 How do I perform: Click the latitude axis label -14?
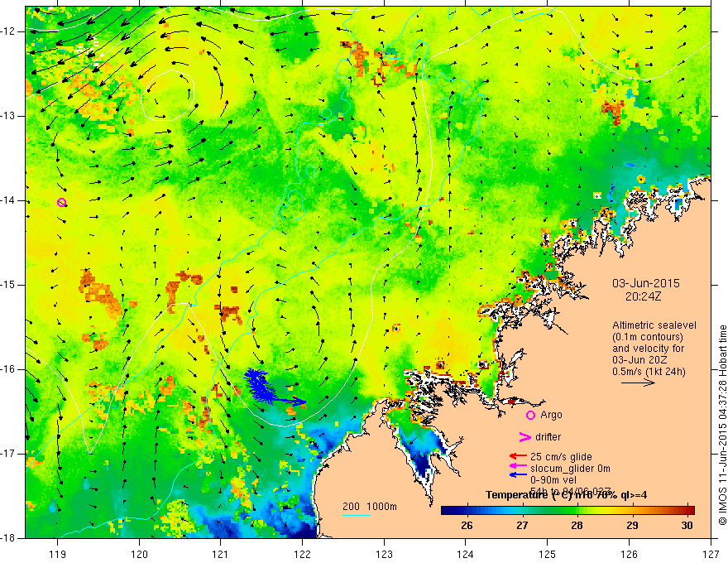pyautogui.click(x=9, y=200)
